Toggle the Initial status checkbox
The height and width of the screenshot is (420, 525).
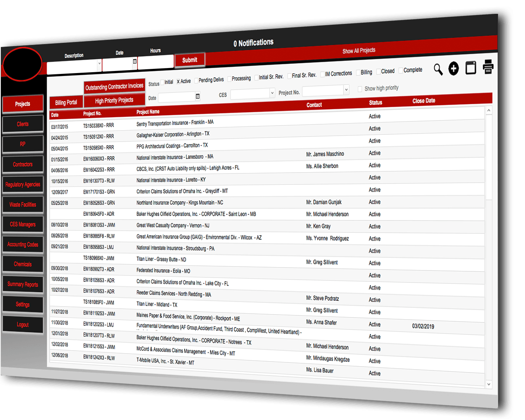163,82
